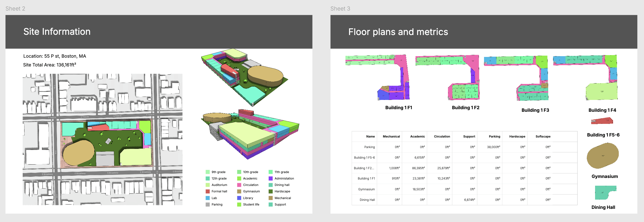Click the 10th grade legend color swatch
This screenshot has width=644, height=222.
coord(239,172)
